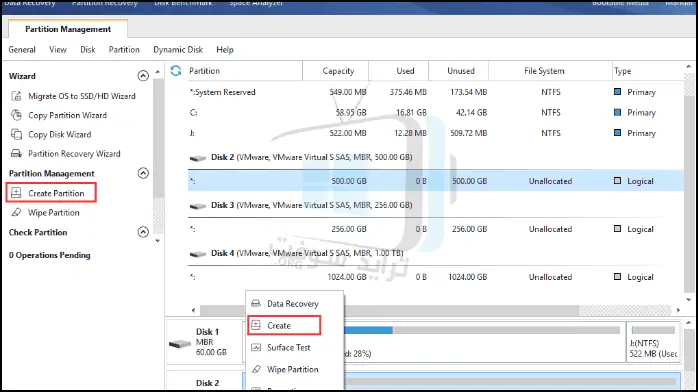Click the J:(NTFS) block in disk map

pyautogui.click(x=653, y=342)
